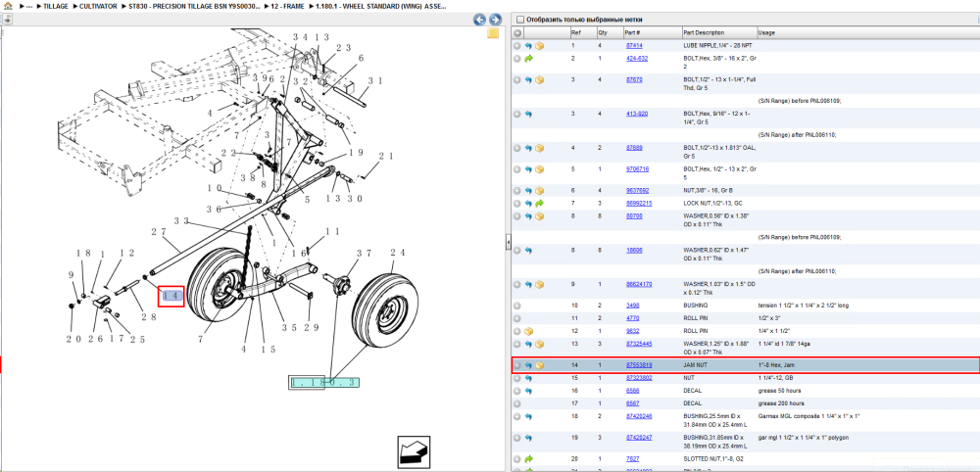Click the box icon for part 86624170

539,284
